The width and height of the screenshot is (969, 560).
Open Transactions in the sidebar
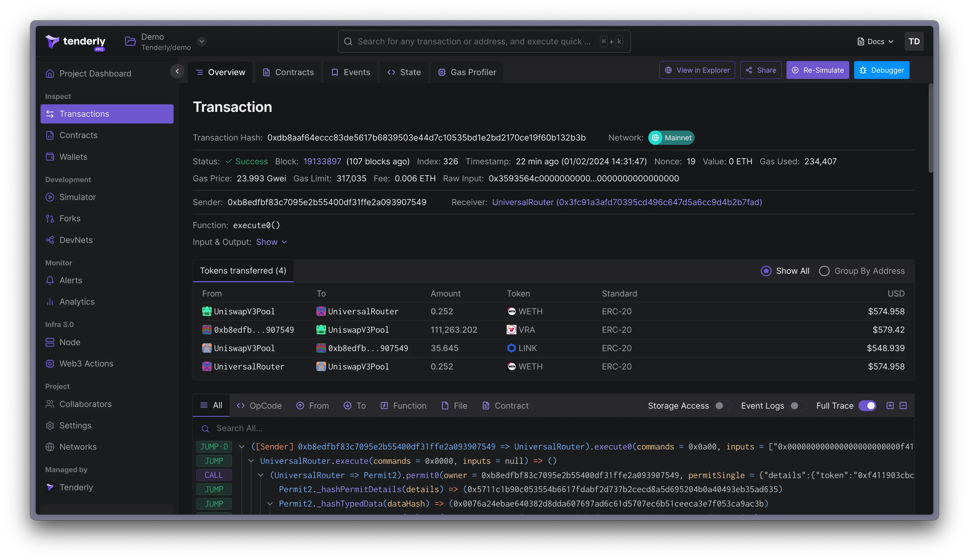click(107, 114)
